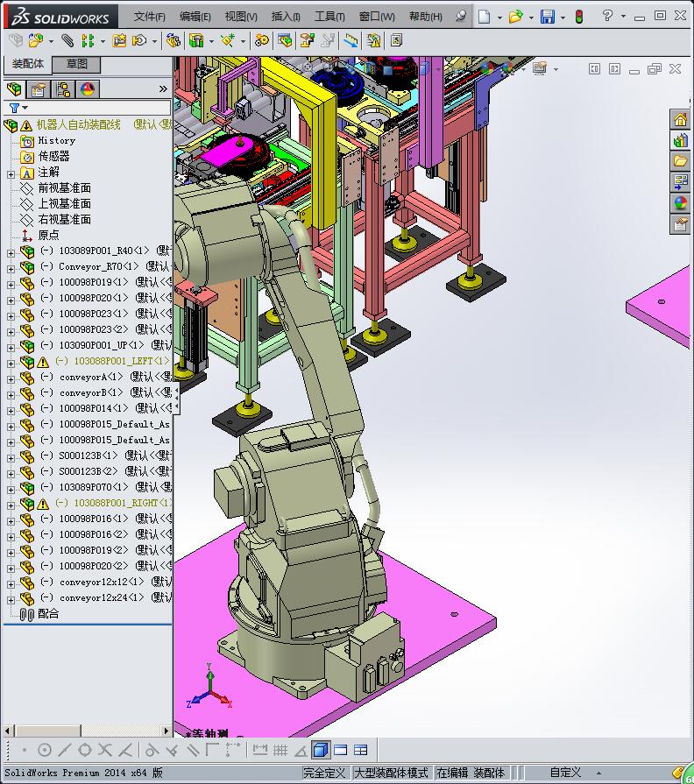Screen dimensions: 694x784
Task: Click the Save floppy disk icon
Action: click(x=548, y=17)
